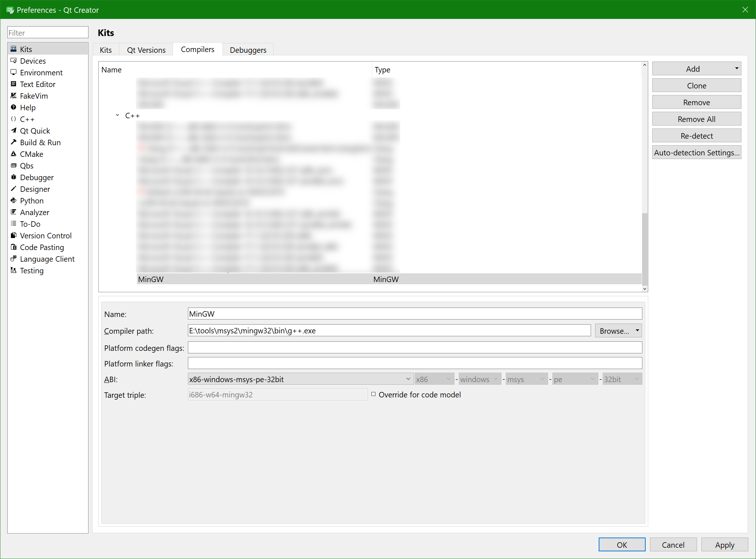The image size is (756, 559).
Task: Click the Remove button
Action: pos(696,102)
